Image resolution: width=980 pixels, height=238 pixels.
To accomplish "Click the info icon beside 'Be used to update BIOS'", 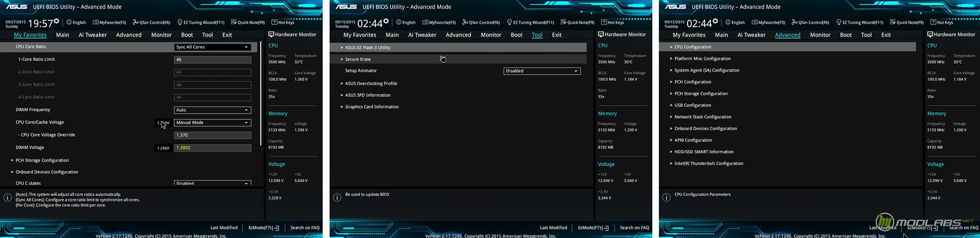I will click(x=337, y=197).
